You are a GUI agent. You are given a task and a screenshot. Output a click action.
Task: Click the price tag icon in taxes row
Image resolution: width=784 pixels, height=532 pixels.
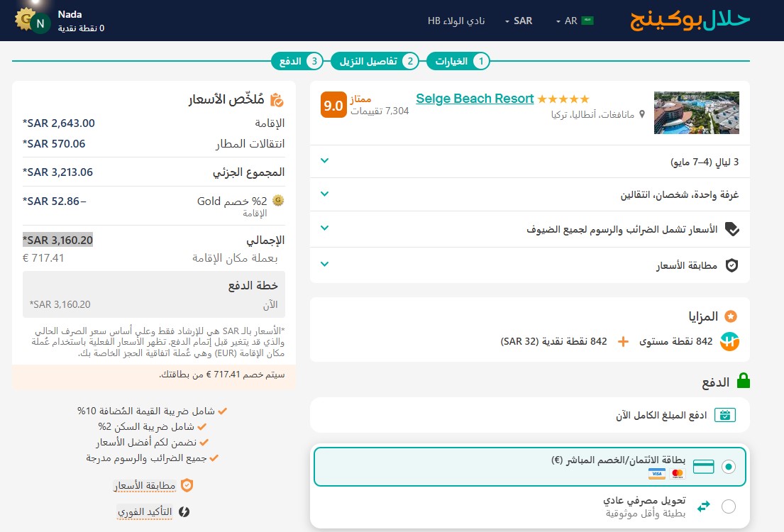pyautogui.click(x=731, y=229)
